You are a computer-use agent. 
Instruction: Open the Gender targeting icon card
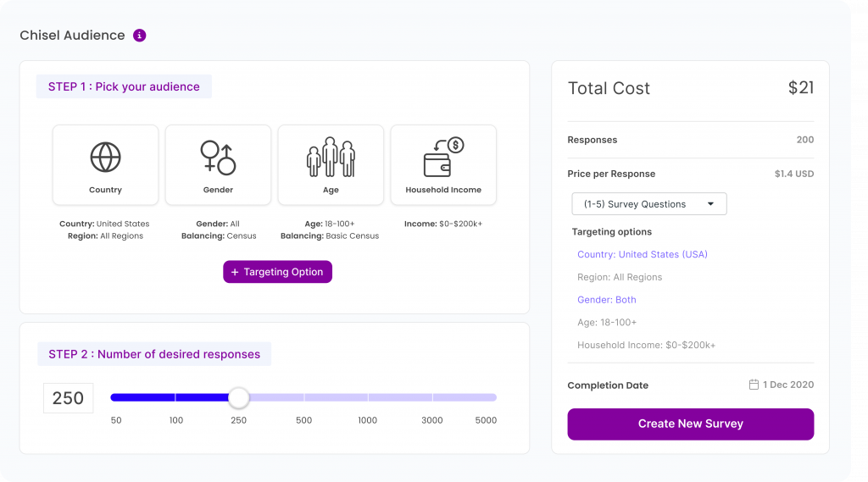tap(218, 165)
